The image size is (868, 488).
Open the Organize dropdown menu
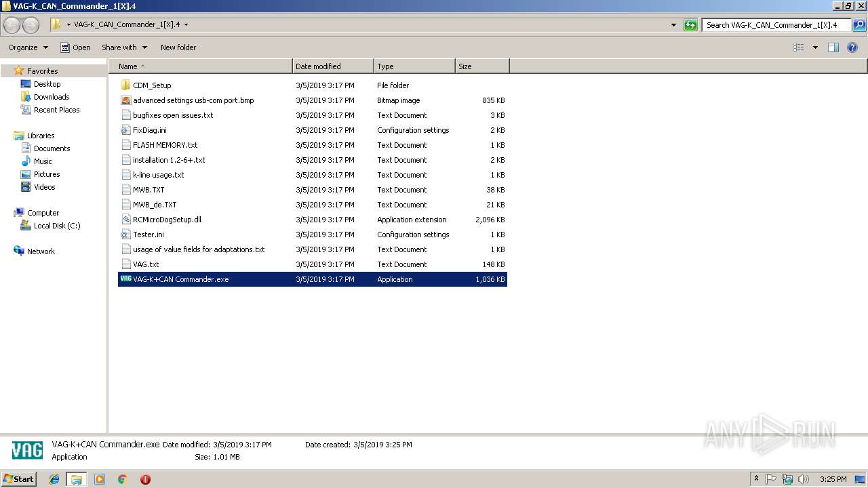(x=28, y=47)
